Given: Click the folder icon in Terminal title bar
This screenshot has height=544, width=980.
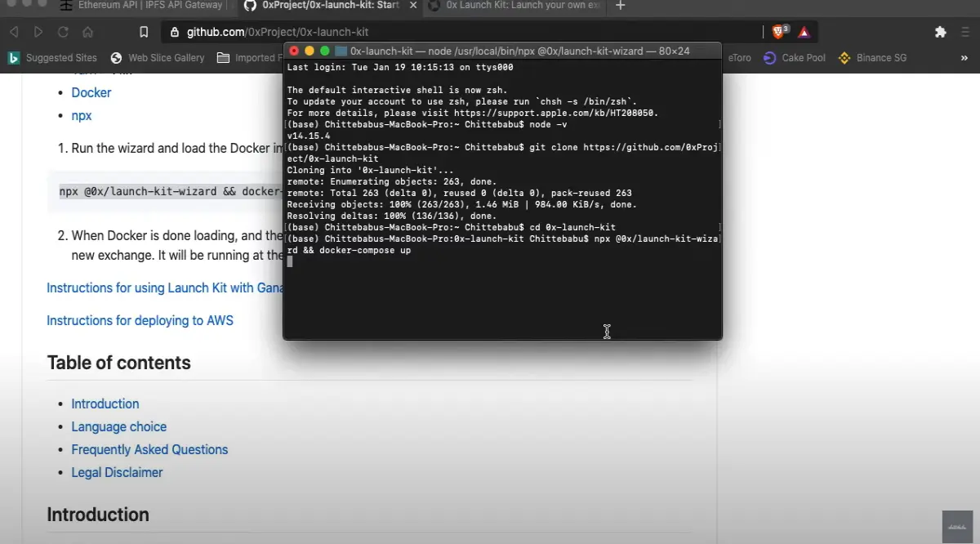Looking at the screenshot, I should pos(341,51).
